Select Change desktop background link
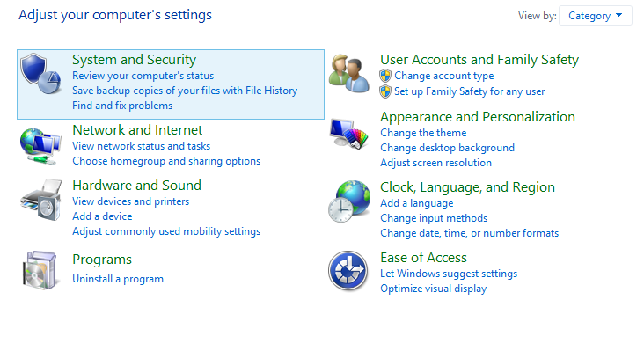 [447, 148]
